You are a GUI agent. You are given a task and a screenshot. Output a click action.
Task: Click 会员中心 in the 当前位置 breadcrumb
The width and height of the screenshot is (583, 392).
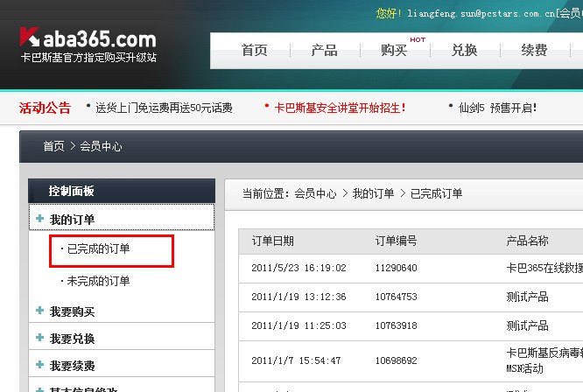point(315,193)
